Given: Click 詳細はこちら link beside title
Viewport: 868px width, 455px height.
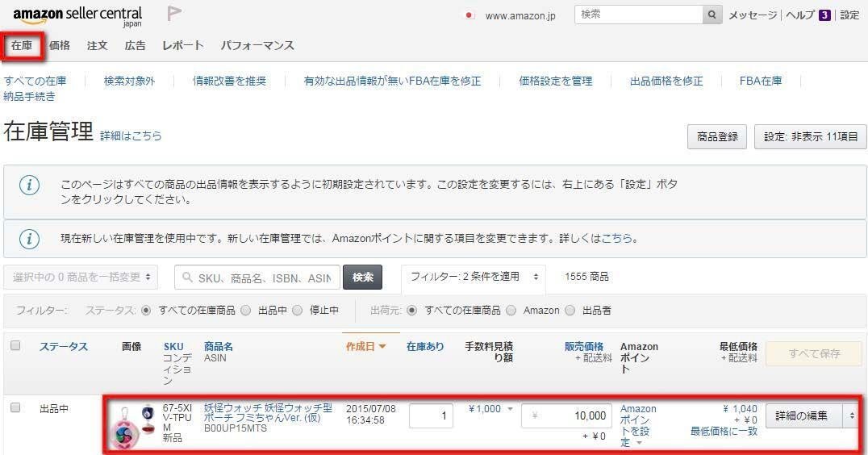Looking at the screenshot, I should click(x=131, y=136).
